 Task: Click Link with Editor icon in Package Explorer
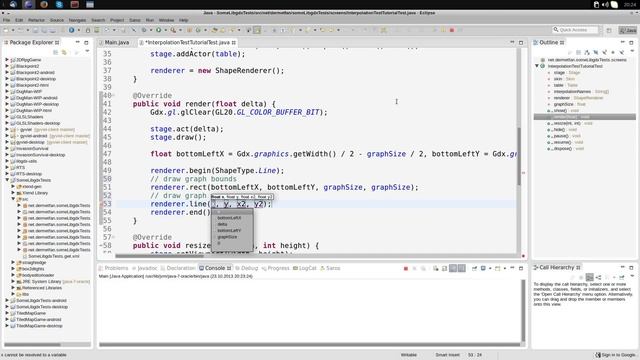tap(64, 52)
